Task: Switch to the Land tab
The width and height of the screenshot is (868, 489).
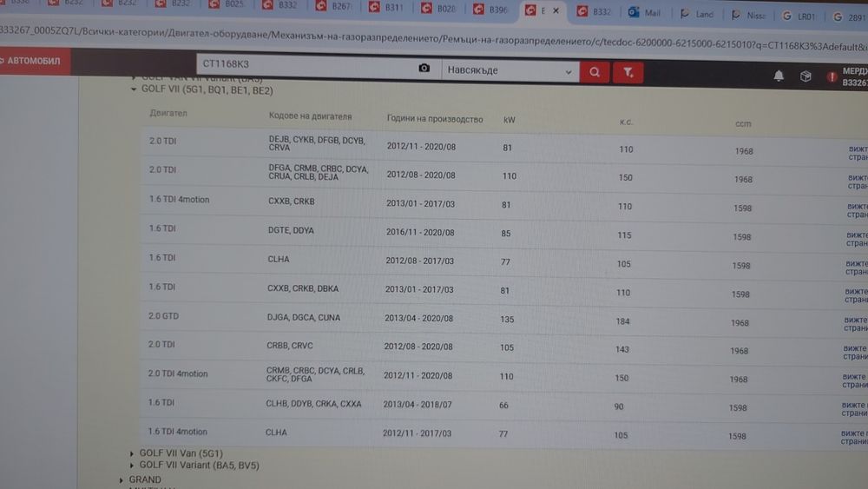Action: pos(698,15)
